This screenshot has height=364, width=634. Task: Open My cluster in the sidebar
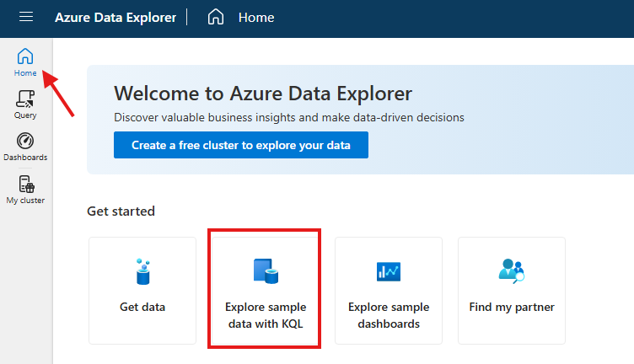tap(25, 190)
